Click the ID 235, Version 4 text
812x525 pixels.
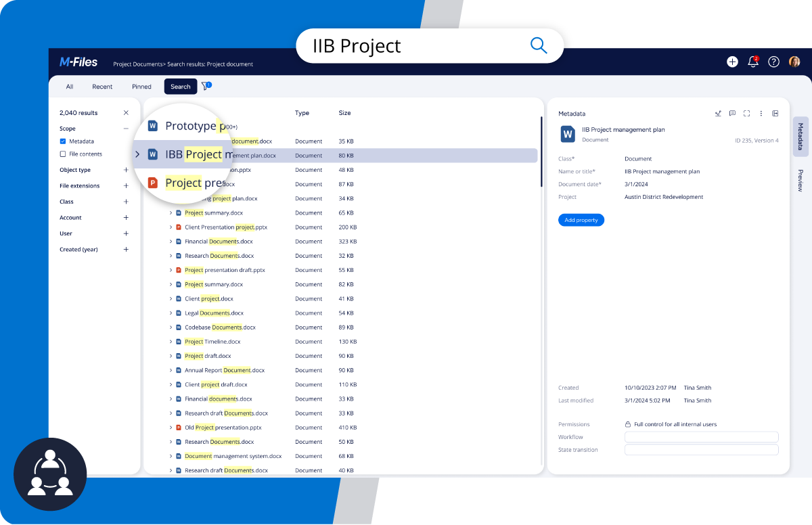[x=757, y=141]
